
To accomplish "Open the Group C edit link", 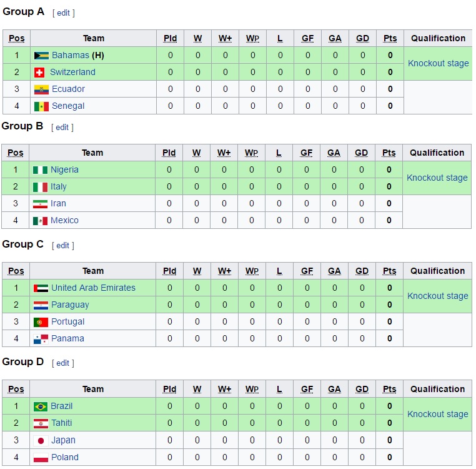I will pyautogui.click(x=62, y=246).
